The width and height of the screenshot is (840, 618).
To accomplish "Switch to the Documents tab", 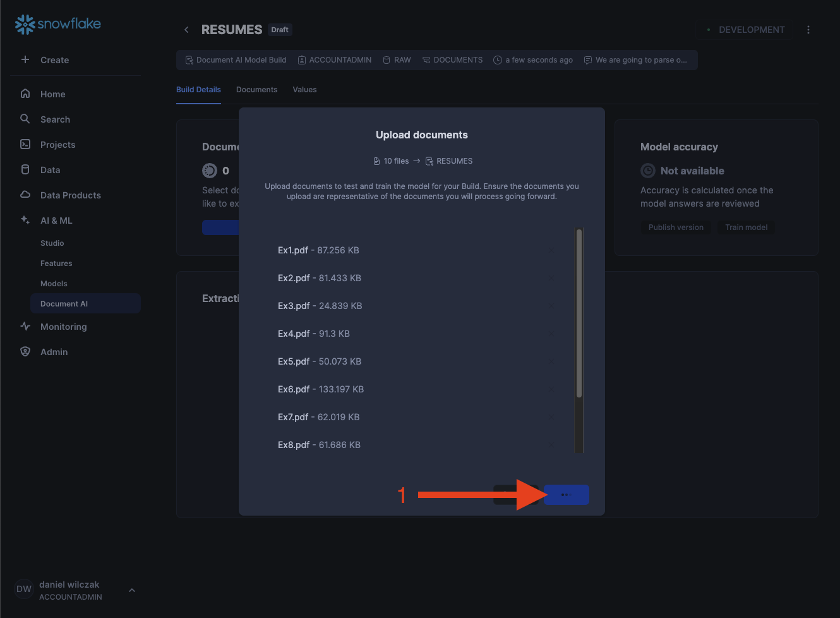I will click(x=256, y=90).
